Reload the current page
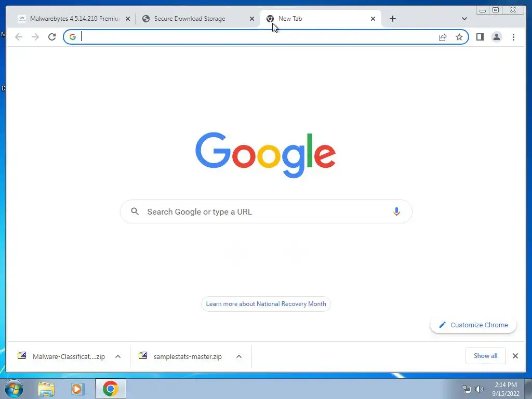 [52, 37]
